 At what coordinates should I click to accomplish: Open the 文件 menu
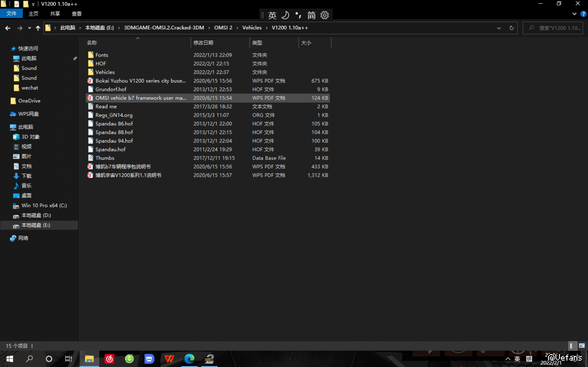click(11, 14)
